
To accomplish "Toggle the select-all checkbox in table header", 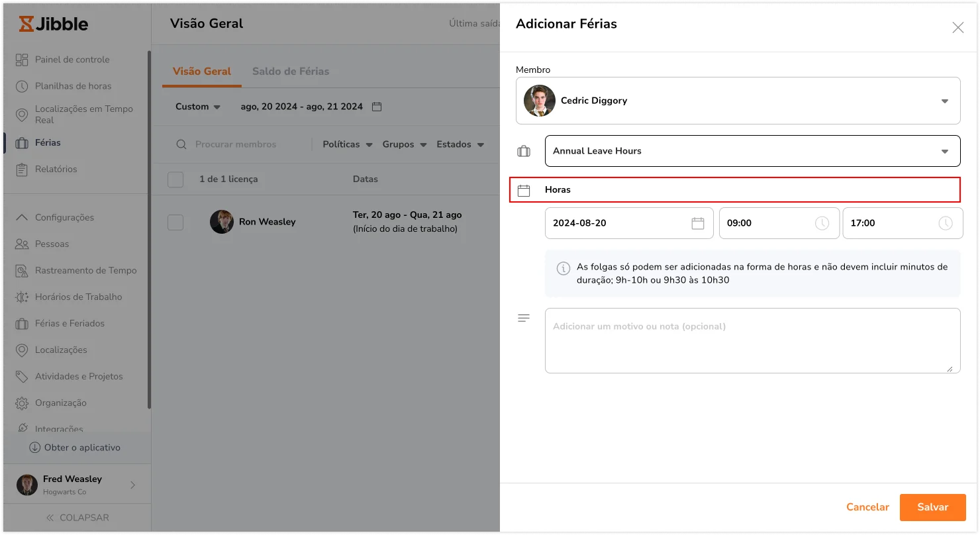I will point(175,179).
